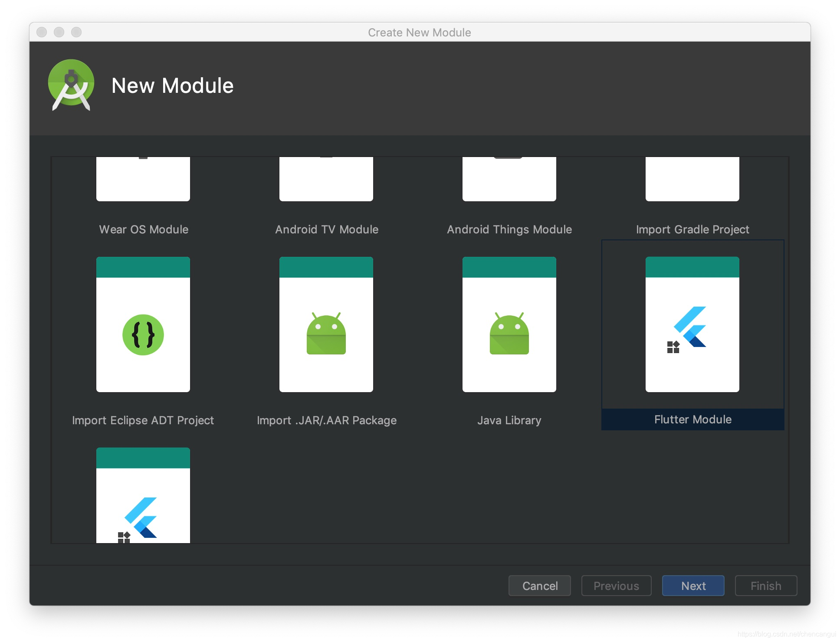The image size is (840, 642).
Task: Select the Import Gradle Project thumbnail
Action: pos(692,179)
